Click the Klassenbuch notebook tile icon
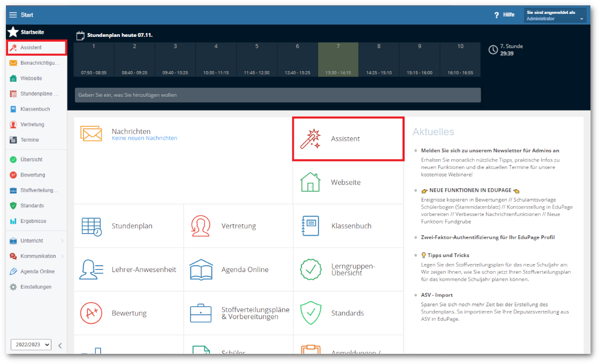This screenshot has width=600, height=364. pos(310,226)
